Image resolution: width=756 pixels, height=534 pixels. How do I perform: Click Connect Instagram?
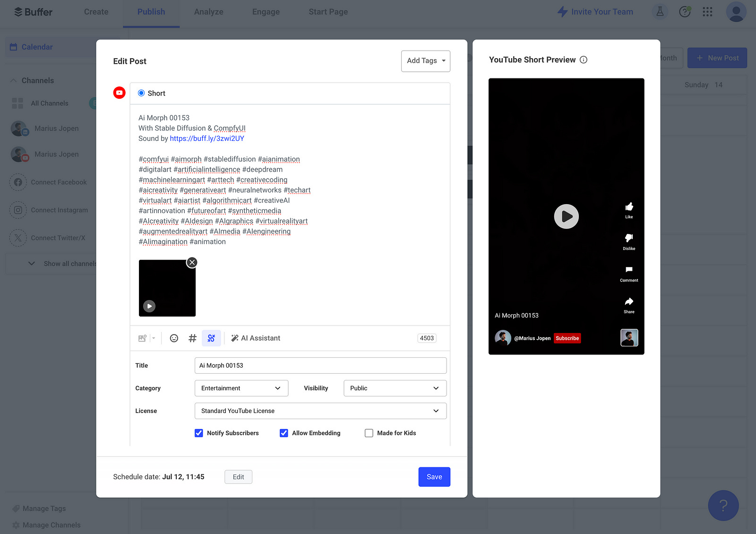tap(49, 210)
